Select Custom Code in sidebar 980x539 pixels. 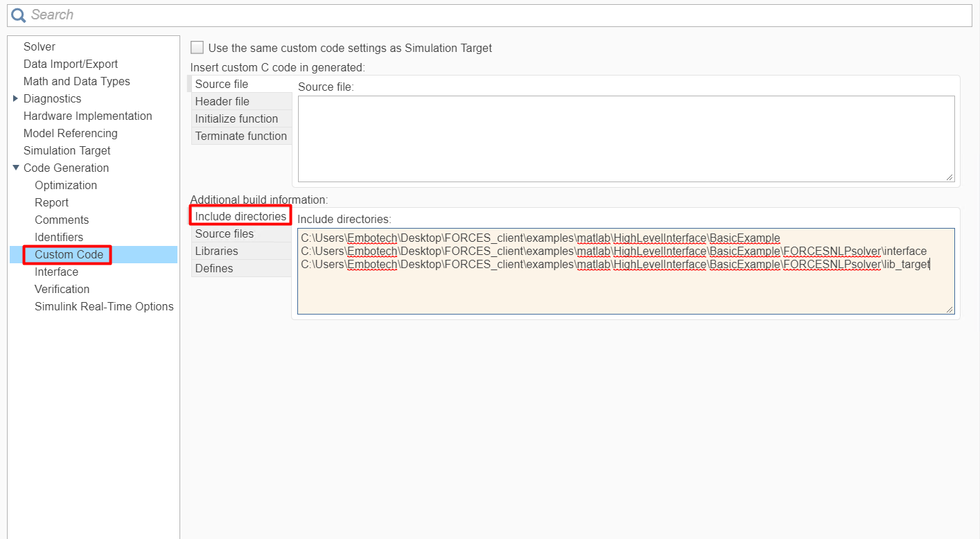(x=69, y=254)
